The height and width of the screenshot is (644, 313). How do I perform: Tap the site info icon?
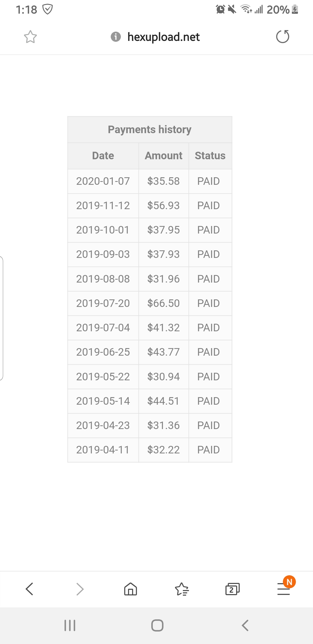[x=116, y=37]
